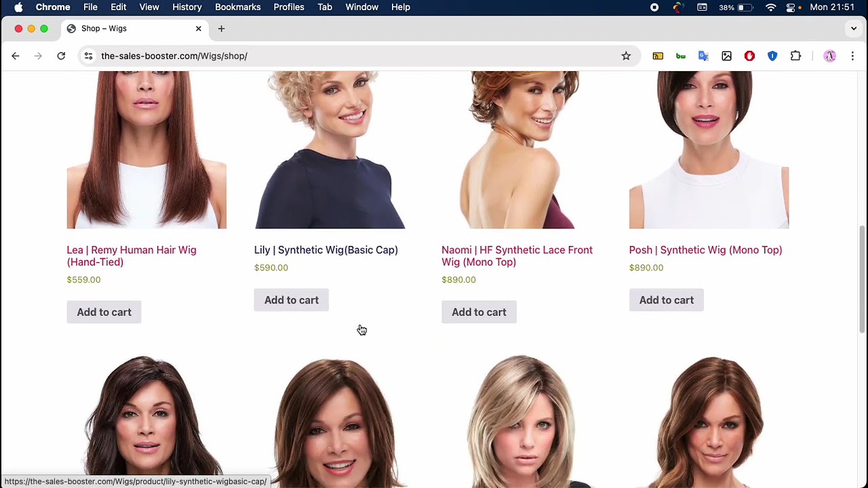Open the File menu
Screen dimensions: 868x488
pyautogui.click(x=90, y=7)
